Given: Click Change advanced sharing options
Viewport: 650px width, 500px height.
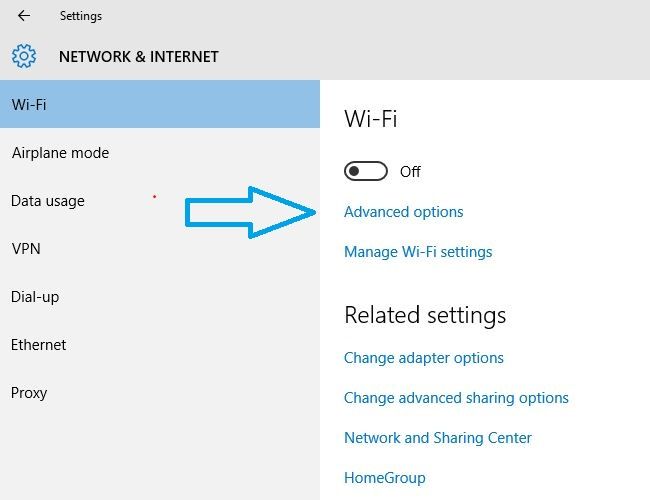Looking at the screenshot, I should [456, 398].
